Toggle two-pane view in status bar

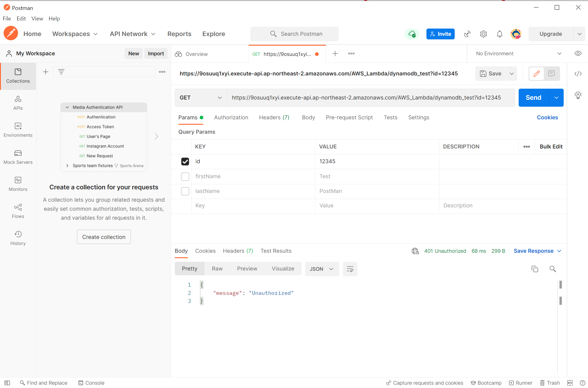point(570,383)
